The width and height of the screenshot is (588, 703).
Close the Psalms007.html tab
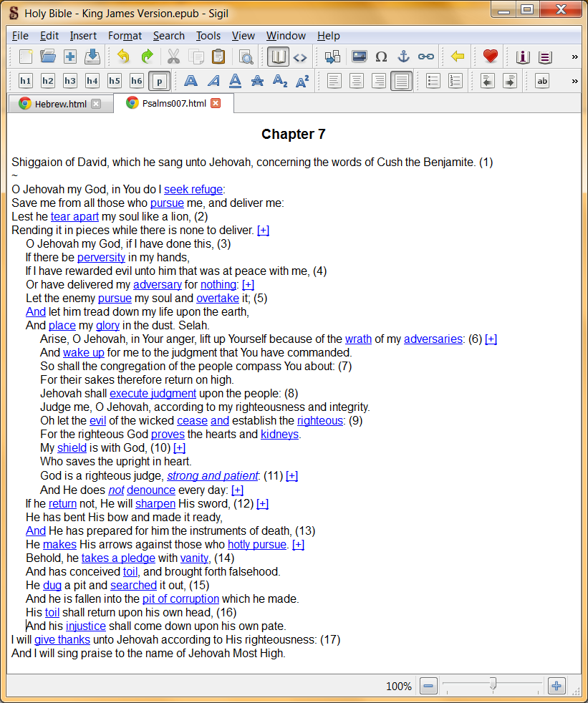(216, 104)
